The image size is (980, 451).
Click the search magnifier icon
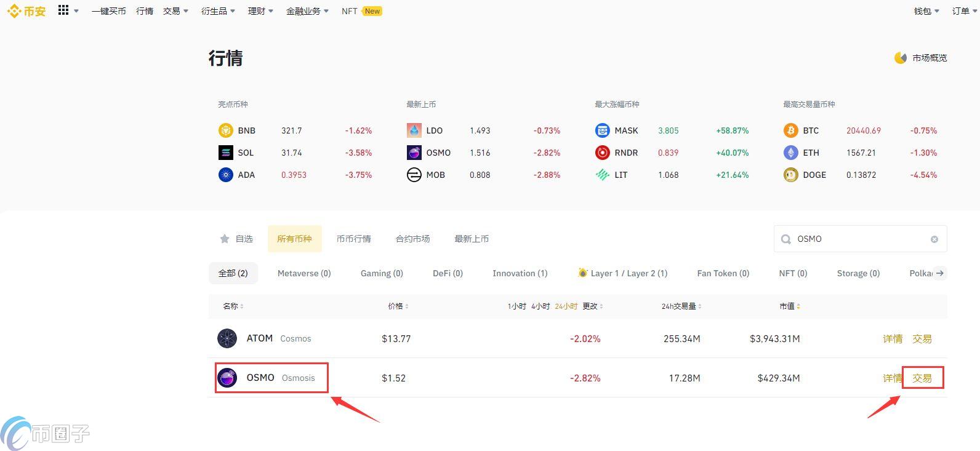[786, 239]
